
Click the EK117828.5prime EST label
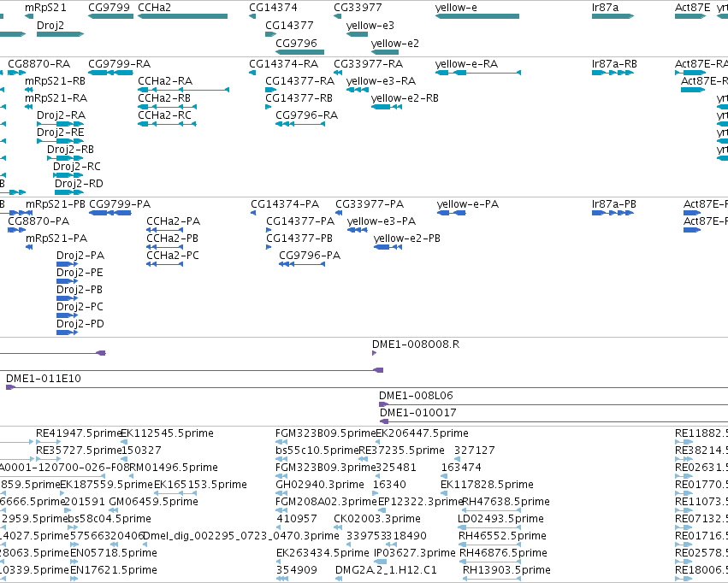[x=487, y=485]
